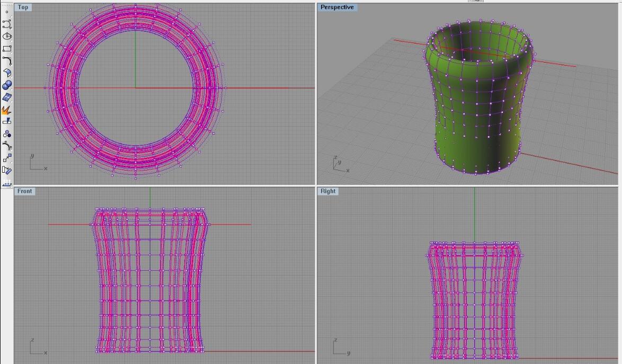Click the Solid spheres tool icon
Viewport: 622px width, 364px height.
(7, 85)
